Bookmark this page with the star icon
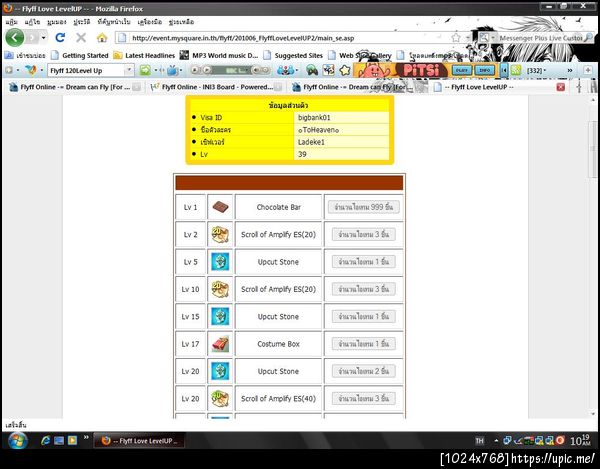Viewport: 600px width, 469px height. click(x=456, y=37)
